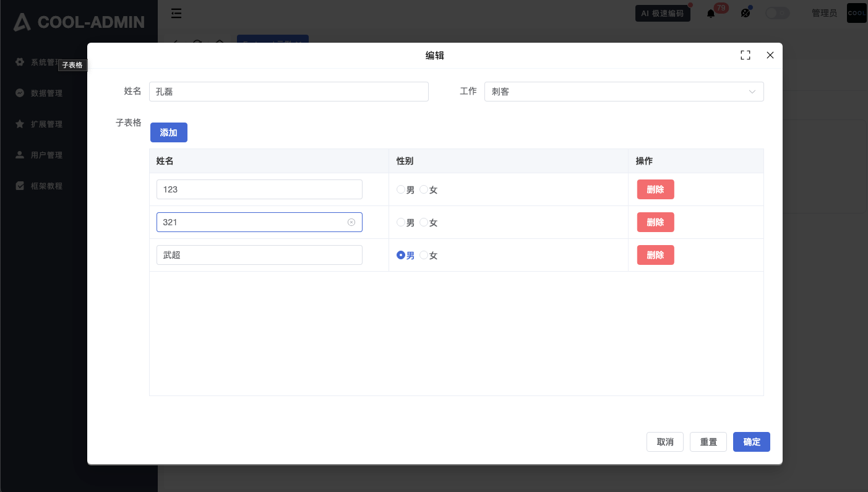The width and height of the screenshot is (868, 492).
Task: Click the gear icon beside 系统管理
Action: (20, 62)
